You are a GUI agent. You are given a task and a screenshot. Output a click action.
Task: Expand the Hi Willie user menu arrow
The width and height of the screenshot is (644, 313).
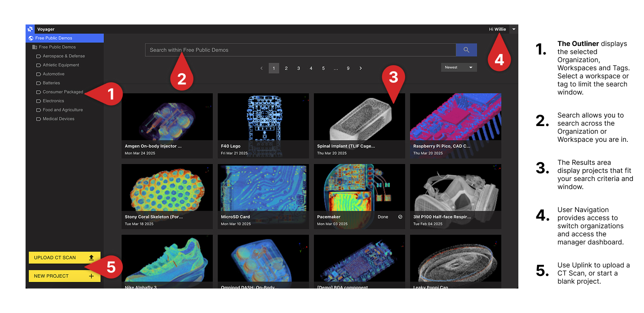(514, 29)
